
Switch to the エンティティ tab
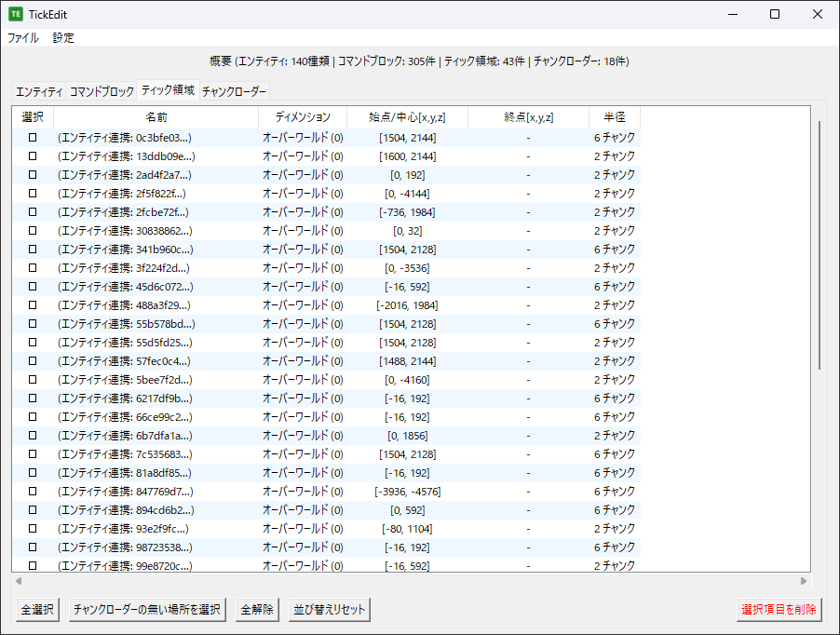pyautogui.click(x=39, y=91)
